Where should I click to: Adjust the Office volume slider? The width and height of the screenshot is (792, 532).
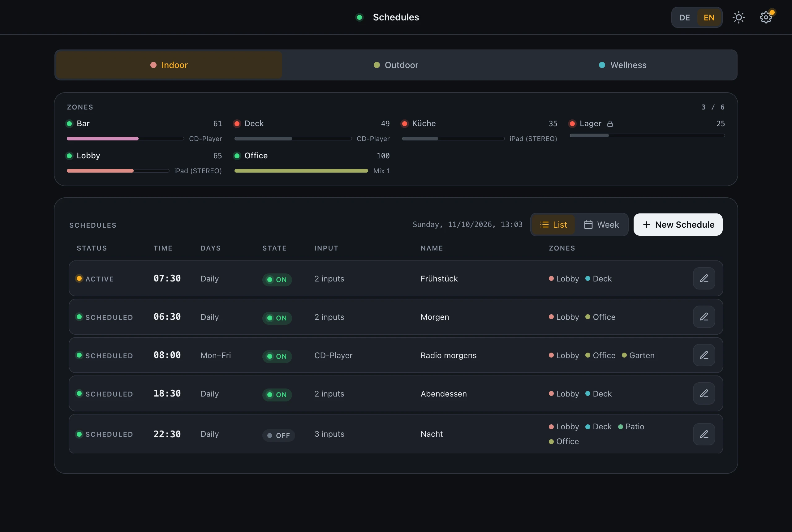tap(301, 171)
